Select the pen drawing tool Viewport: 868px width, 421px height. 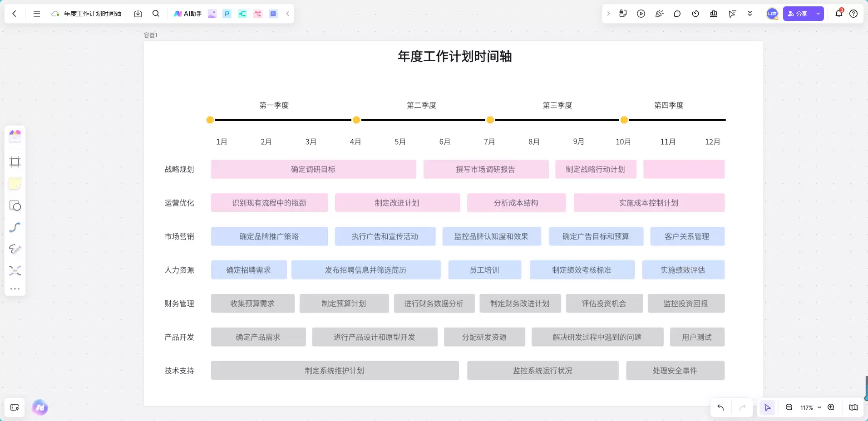[x=15, y=249]
